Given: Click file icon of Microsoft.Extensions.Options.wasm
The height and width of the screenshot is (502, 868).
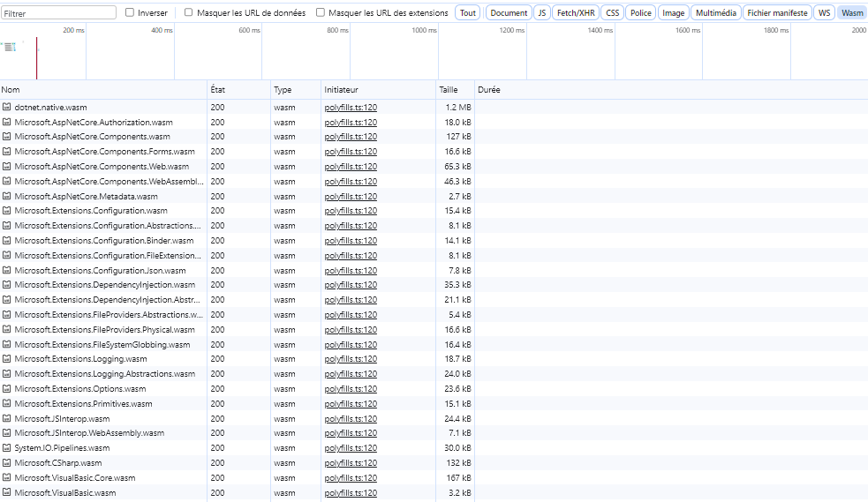Looking at the screenshot, I should (7, 388).
